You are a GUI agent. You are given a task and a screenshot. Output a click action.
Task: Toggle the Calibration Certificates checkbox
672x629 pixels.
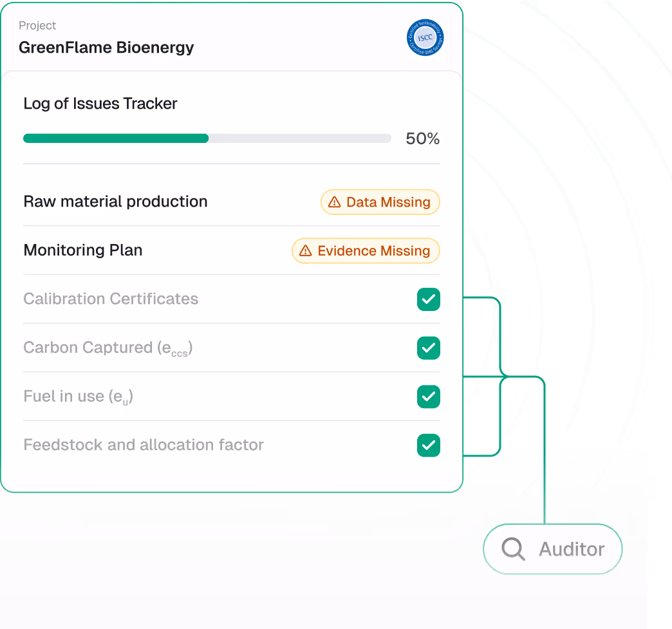pos(429,299)
